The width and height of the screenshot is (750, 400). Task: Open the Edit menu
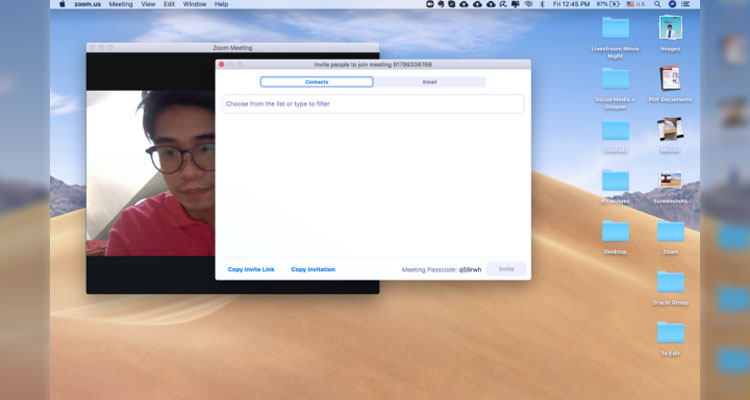(x=169, y=4)
